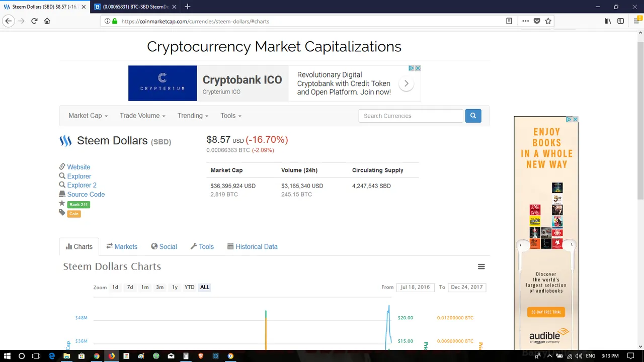
Task: Open the Action Center notification icon
Action: [x=631, y=356]
